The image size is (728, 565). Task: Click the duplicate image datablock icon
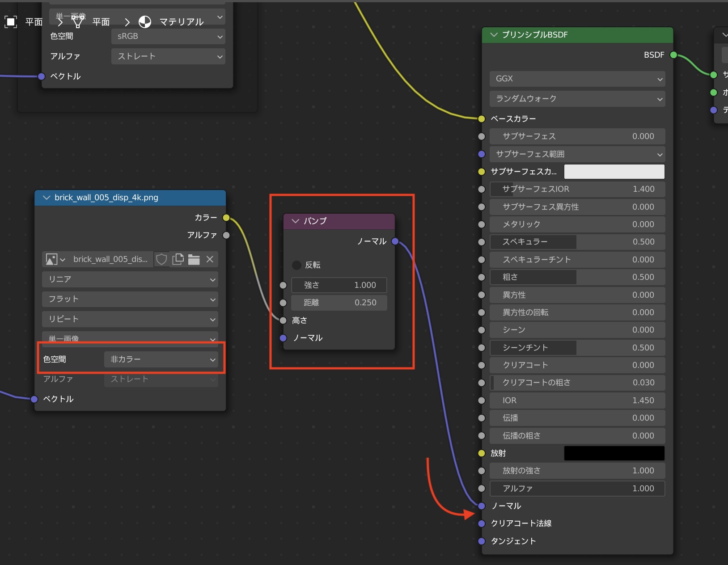[x=178, y=259]
